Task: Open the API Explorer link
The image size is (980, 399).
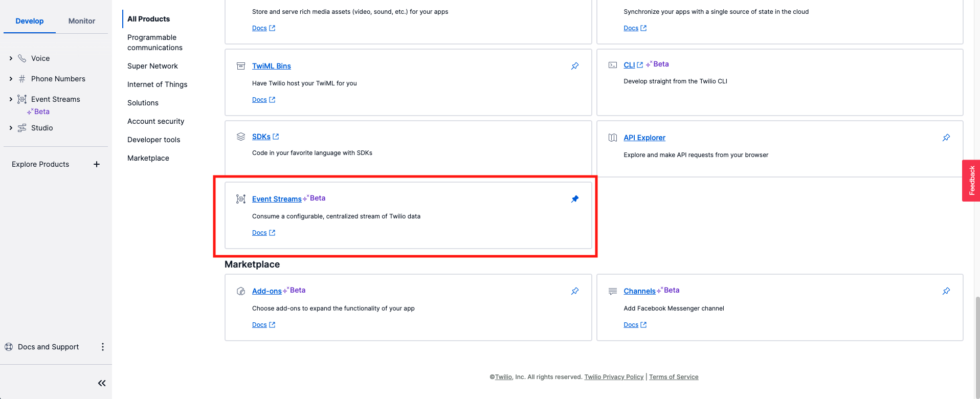Action: click(x=644, y=138)
